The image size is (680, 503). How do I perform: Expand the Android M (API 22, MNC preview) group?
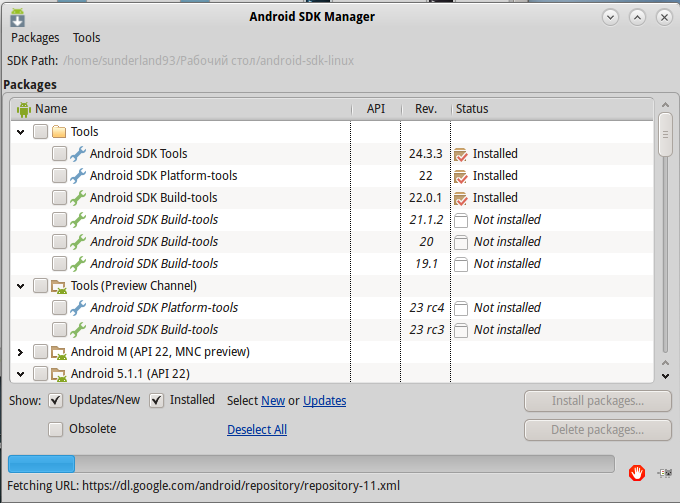pos(20,352)
